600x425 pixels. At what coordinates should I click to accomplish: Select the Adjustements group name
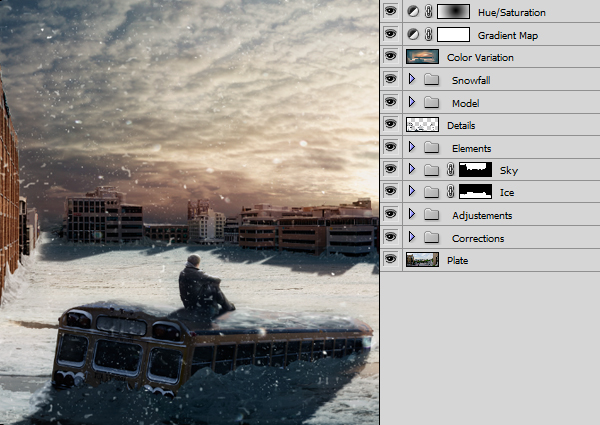coord(482,216)
